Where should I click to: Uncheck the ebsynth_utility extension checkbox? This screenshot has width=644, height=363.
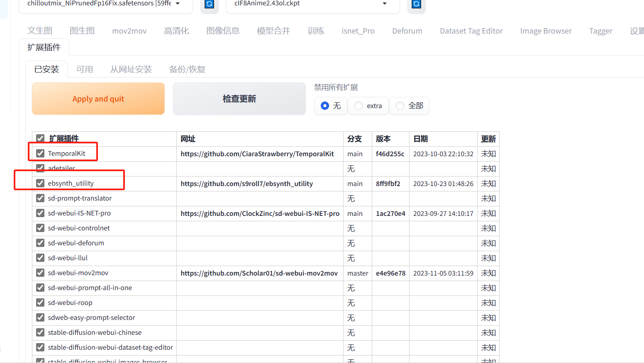(40, 183)
